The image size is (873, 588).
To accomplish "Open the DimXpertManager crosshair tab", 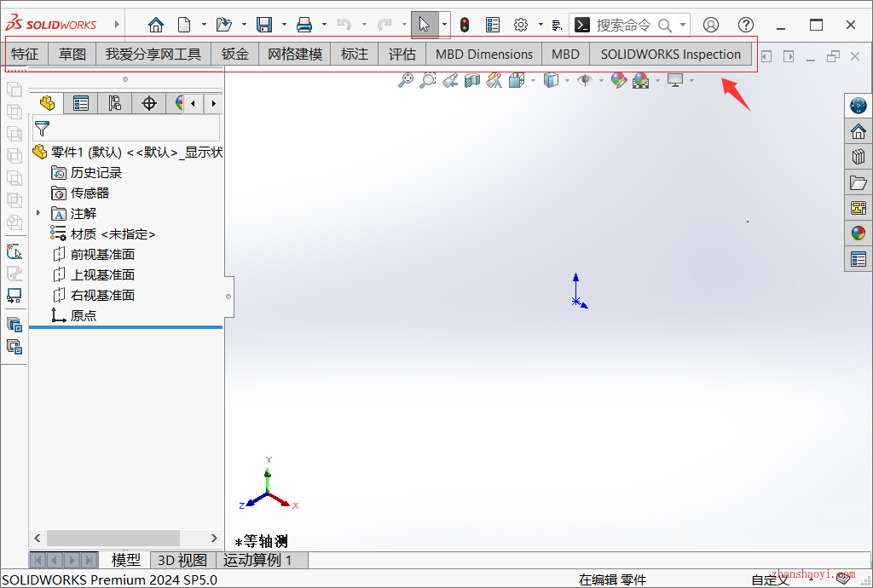I will [148, 103].
